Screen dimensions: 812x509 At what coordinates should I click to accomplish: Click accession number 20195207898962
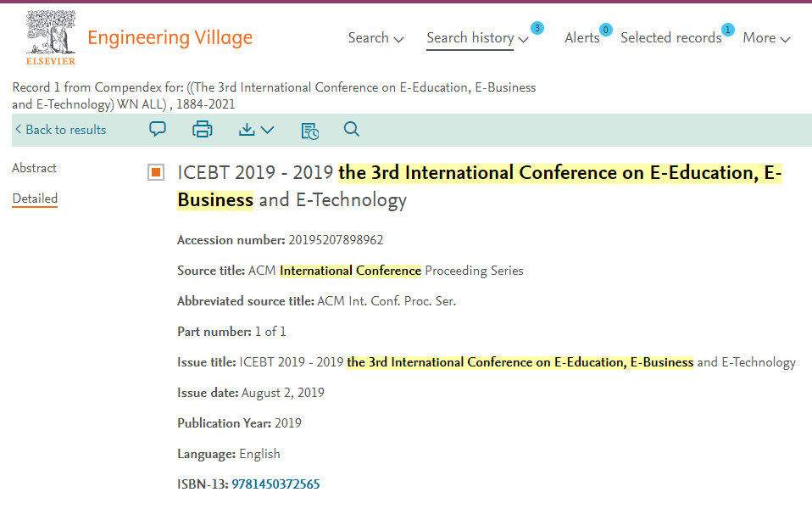coord(336,240)
